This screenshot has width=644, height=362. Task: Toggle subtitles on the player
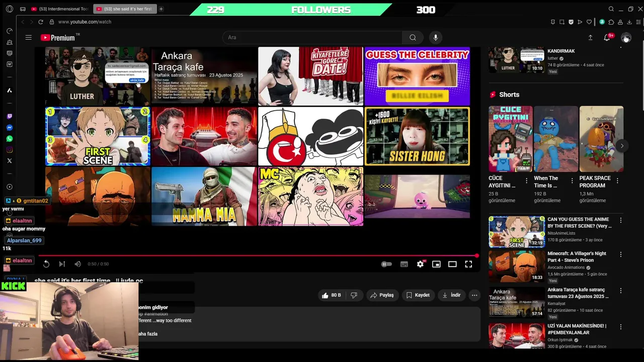point(404,264)
